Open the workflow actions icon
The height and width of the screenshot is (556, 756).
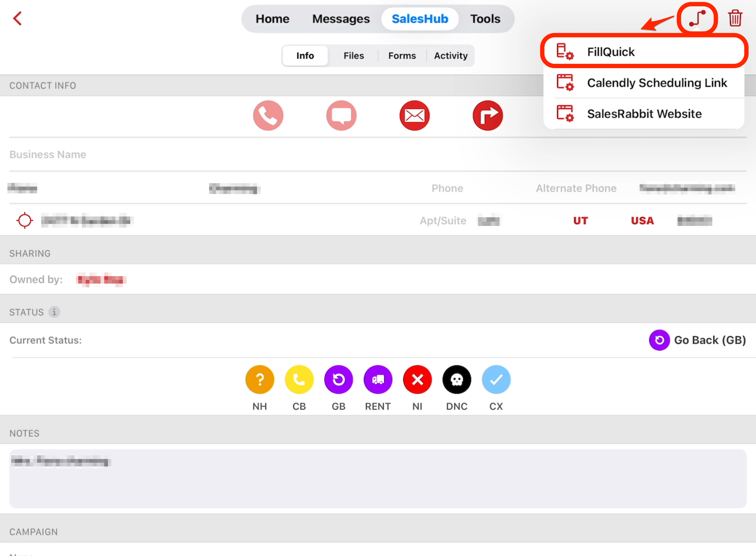697,18
